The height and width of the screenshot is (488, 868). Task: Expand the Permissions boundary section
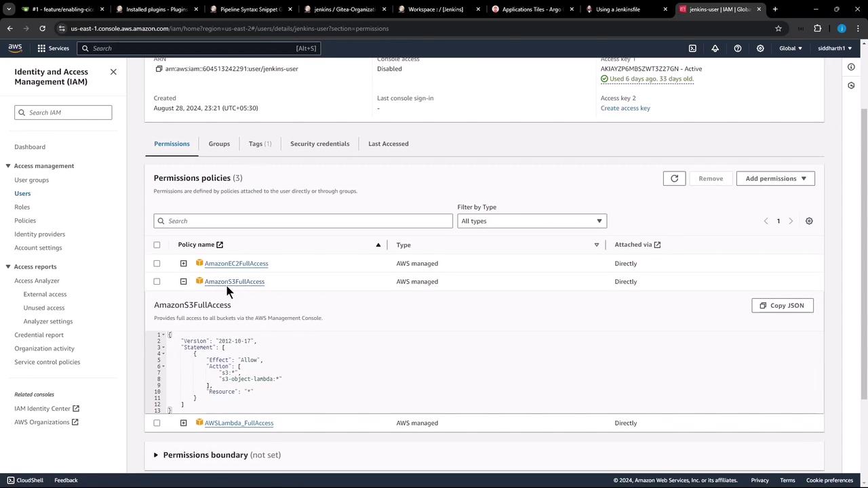point(156,455)
